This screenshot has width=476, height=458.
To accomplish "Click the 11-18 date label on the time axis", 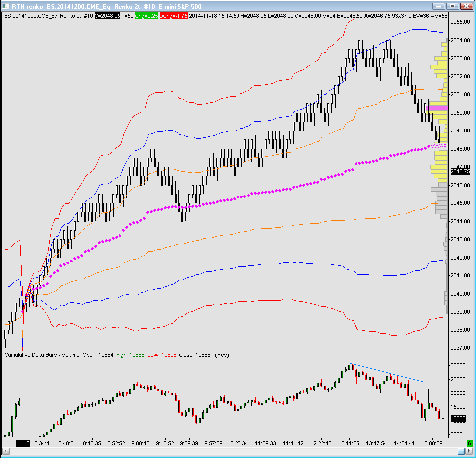I will 23,443.
